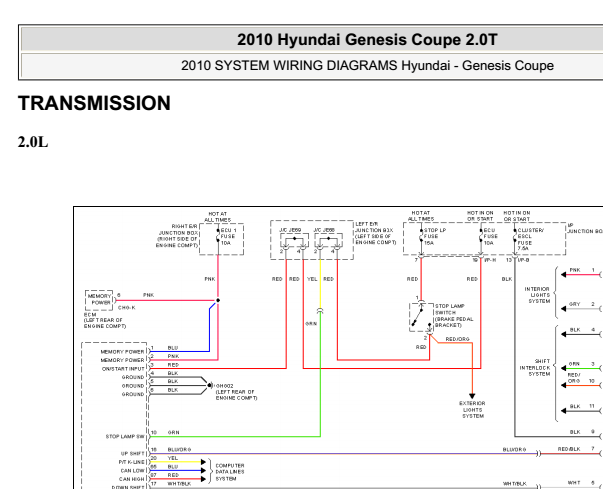Click the 'INTERIOR LIGHTS SYSTEM' label
This screenshot has height=489, width=603.
(x=537, y=295)
